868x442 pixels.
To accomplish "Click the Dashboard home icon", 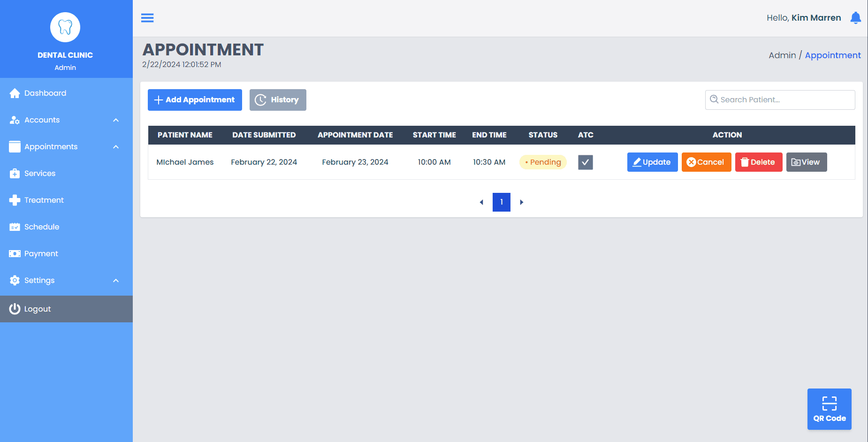I will pyautogui.click(x=15, y=93).
